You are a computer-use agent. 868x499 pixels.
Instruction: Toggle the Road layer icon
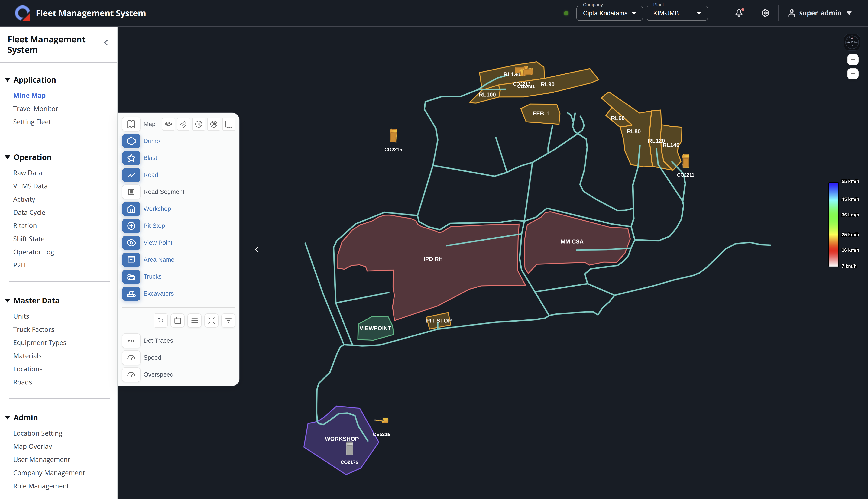tap(131, 175)
